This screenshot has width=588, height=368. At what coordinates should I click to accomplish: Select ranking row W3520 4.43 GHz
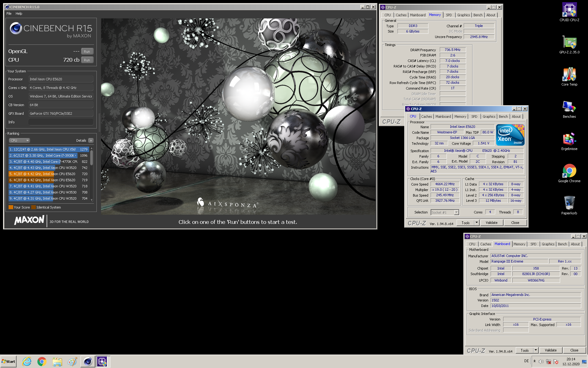coord(49,168)
